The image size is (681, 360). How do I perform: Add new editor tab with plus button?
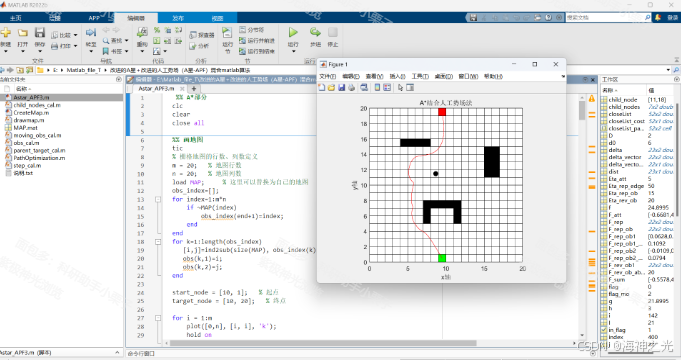pos(194,88)
